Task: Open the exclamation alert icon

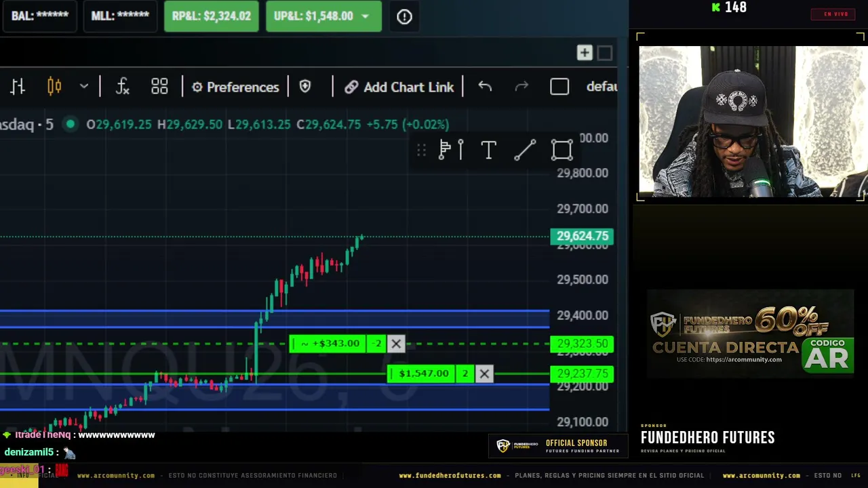Action: coord(404,17)
